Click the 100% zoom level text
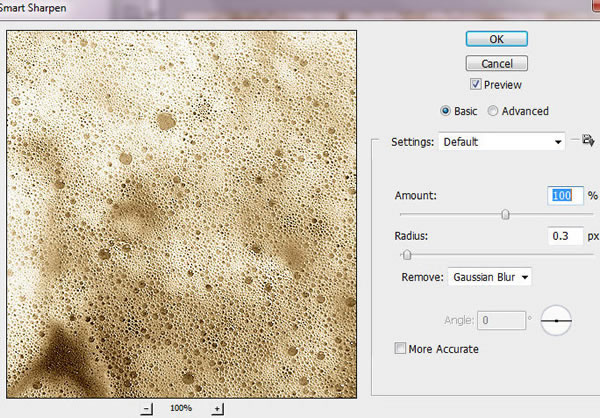This screenshot has height=418, width=600. click(181, 408)
